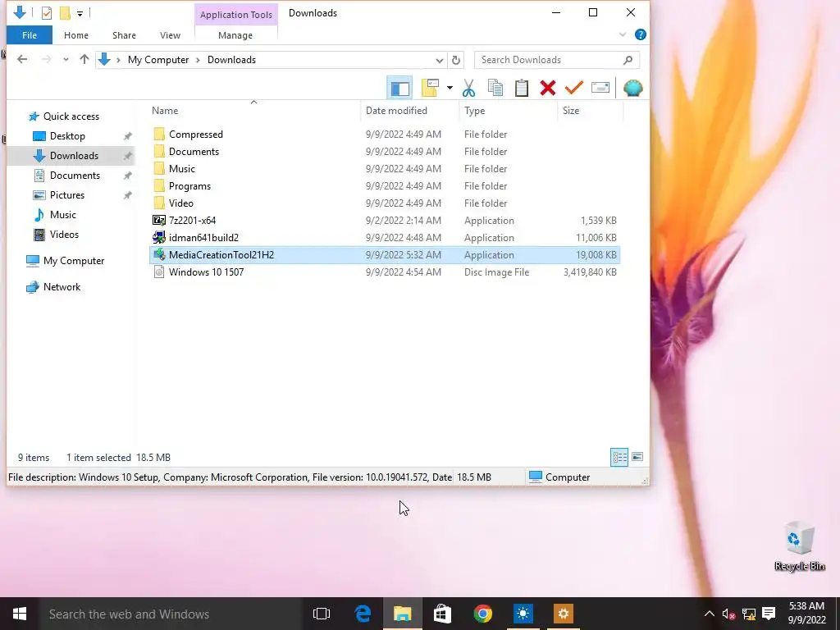Open the Manage tab
840x630 pixels.
tap(235, 35)
